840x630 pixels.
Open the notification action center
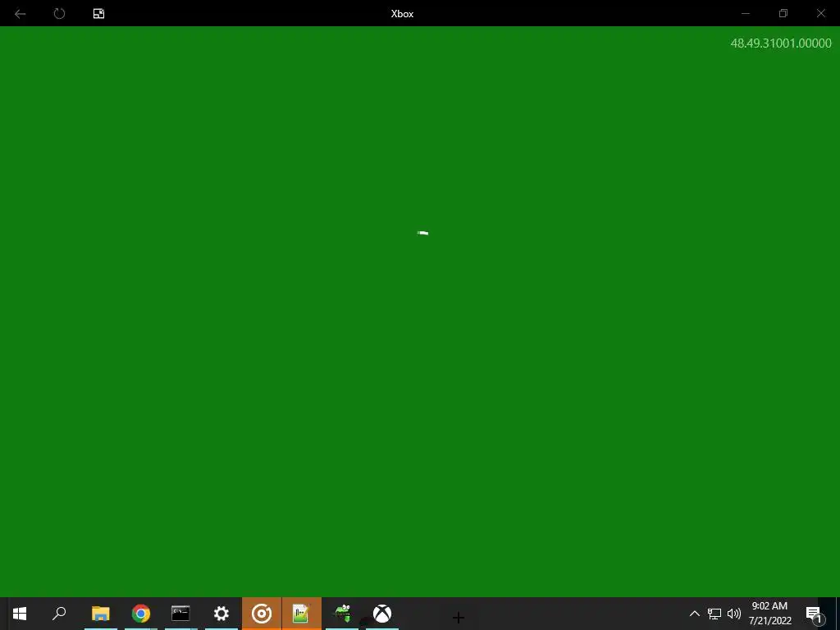pos(814,614)
